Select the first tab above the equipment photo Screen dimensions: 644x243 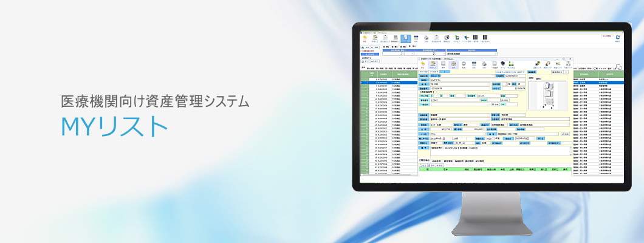[x=531, y=78]
